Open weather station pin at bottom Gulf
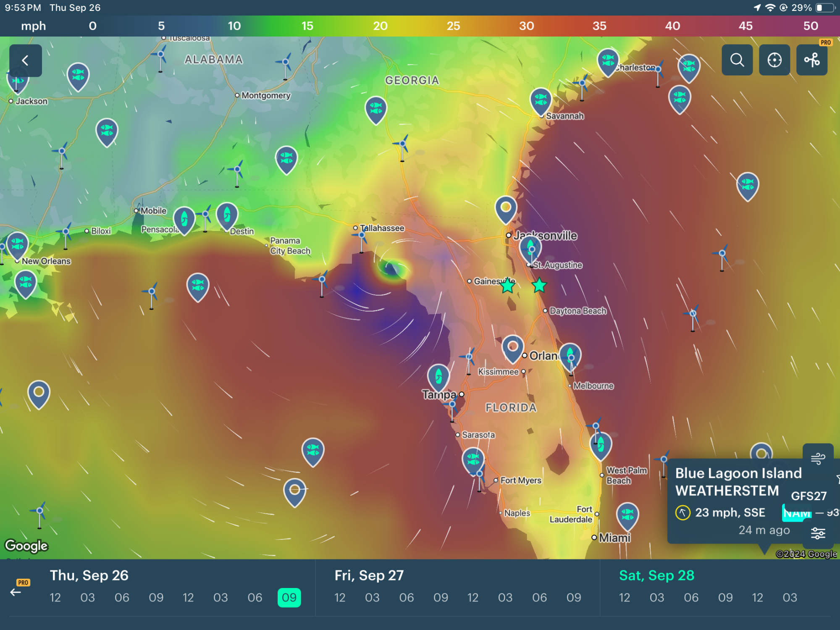Screen dimensions: 840x630 tap(295, 492)
